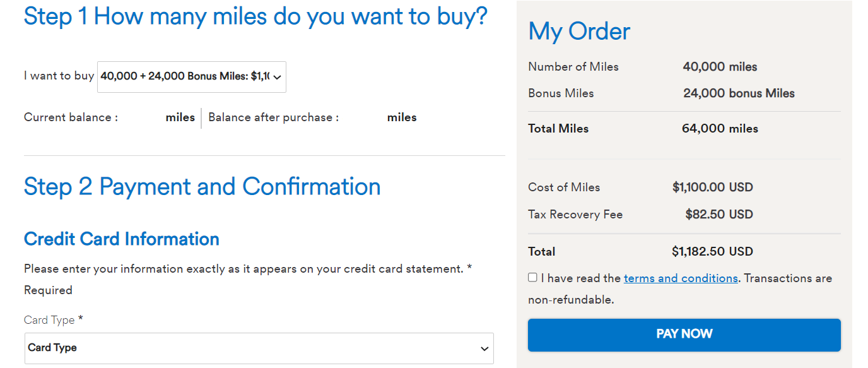Click the Cost of Miles label
Viewport: 868px width, 368px height.
point(564,187)
